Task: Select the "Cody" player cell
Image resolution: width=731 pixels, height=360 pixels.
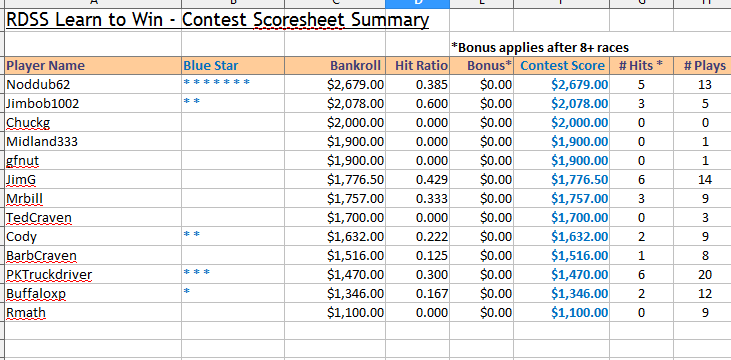Action: tap(93, 237)
